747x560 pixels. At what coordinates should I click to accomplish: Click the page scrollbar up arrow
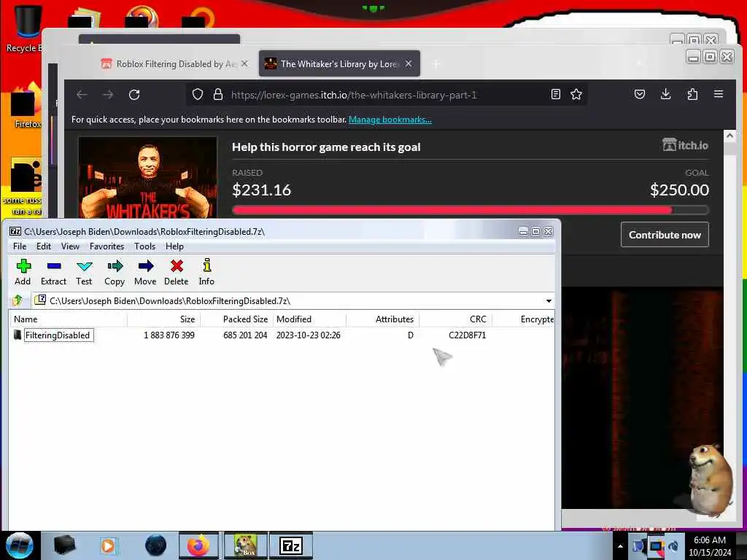729,136
